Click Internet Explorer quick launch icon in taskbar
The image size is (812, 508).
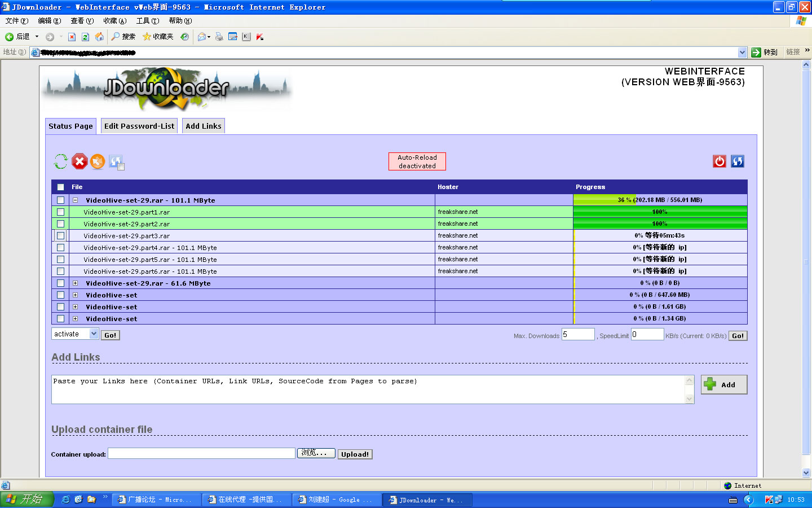66,500
